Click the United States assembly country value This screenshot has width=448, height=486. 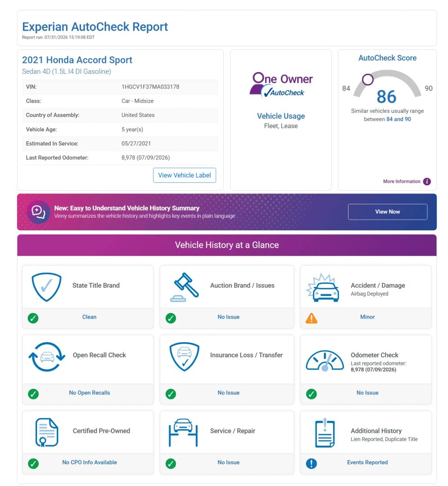[138, 115]
